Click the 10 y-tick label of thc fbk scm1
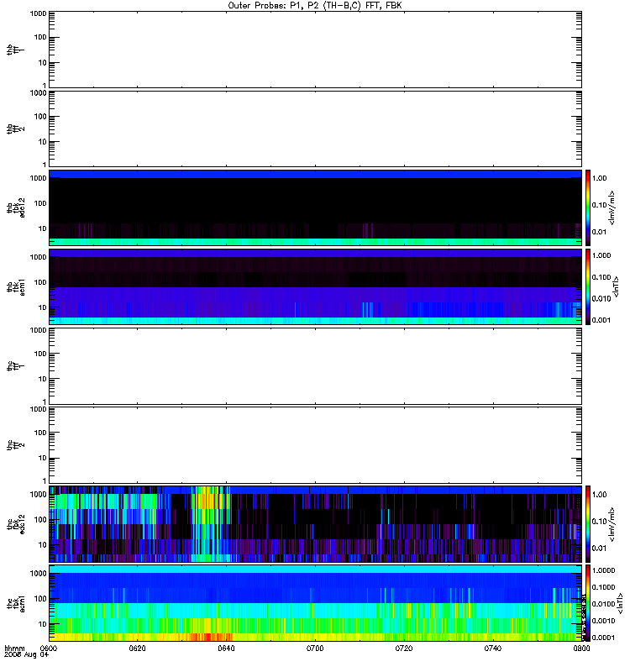The image size is (630, 672). [x=43, y=624]
